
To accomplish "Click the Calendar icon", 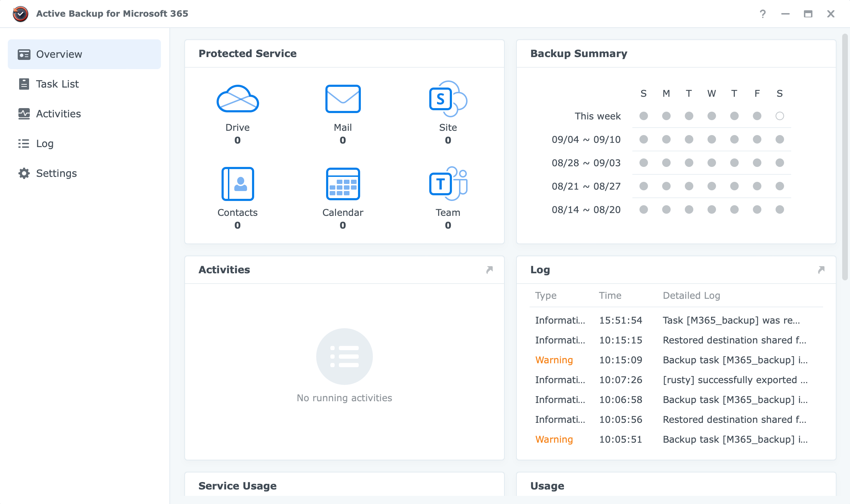I will pos(343,184).
